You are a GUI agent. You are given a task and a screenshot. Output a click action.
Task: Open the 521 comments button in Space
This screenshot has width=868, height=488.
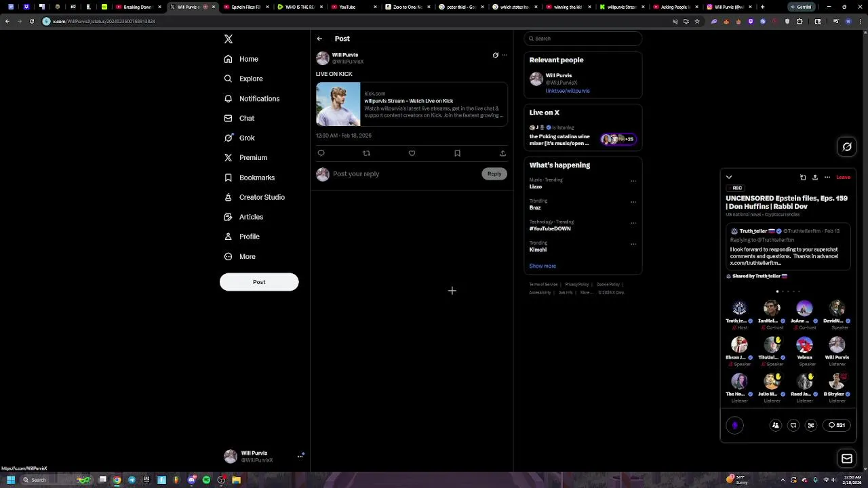[x=837, y=426]
